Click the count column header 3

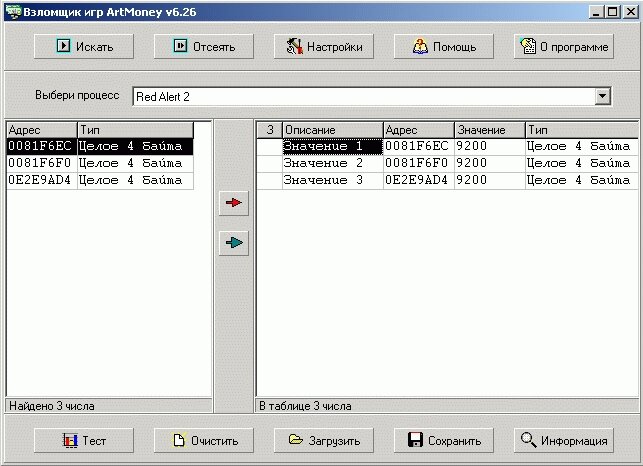coord(269,130)
